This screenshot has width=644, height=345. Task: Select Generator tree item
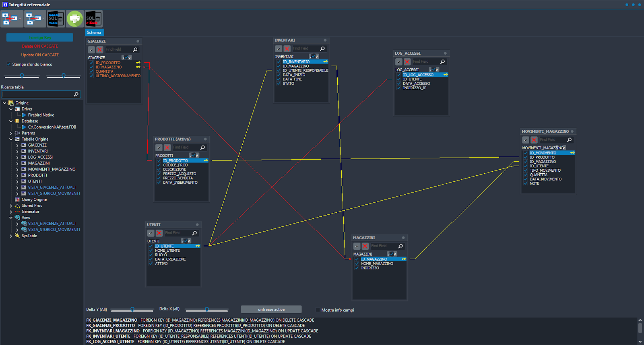click(31, 212)
